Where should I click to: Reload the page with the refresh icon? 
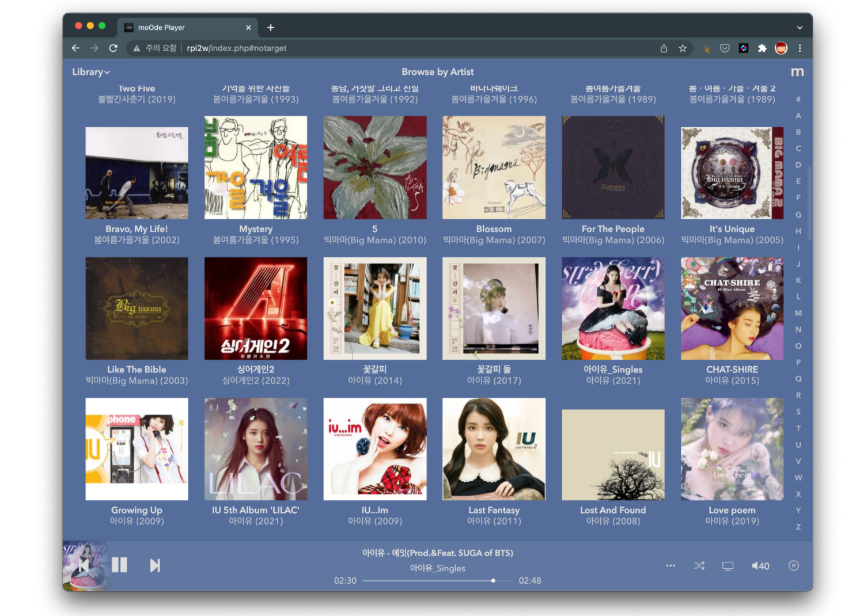click(113, 48)
